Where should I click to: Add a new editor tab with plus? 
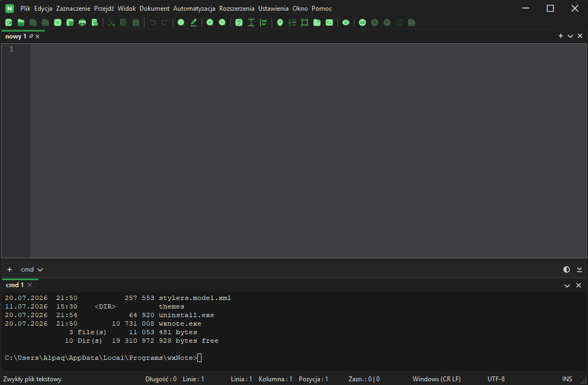(561, 36)
